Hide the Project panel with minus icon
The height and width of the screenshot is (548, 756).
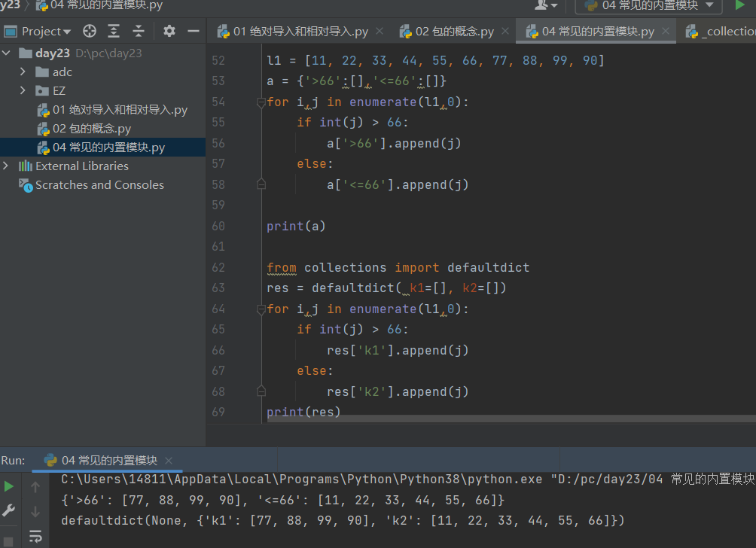(x=193, y=31)
